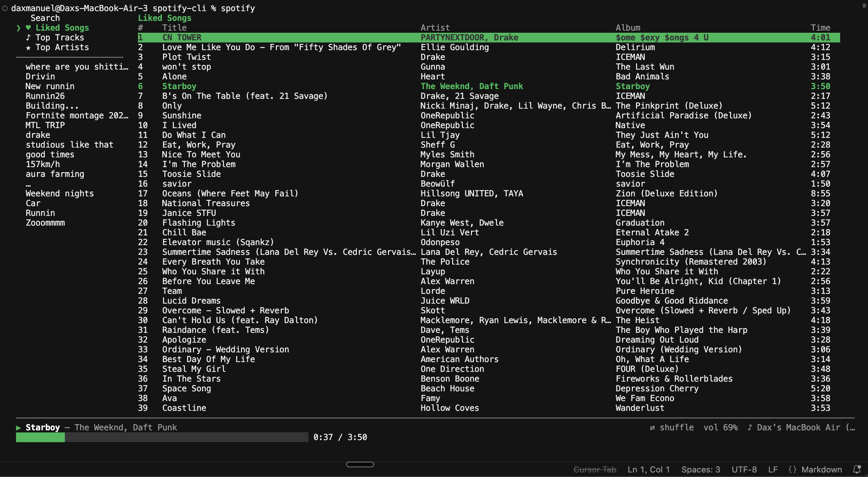Open the Runnin26 playlist
This screenshot has width=868, height=477.
[45, 96]
